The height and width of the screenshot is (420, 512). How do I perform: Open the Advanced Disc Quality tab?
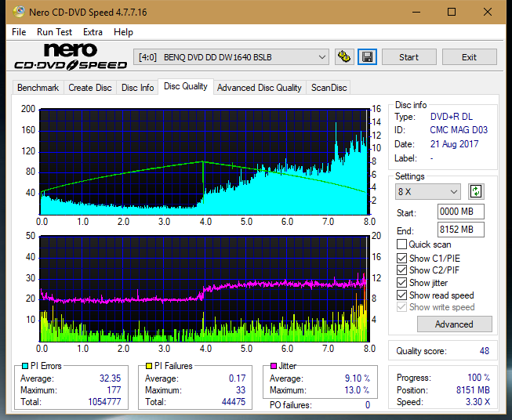[260, 88]
